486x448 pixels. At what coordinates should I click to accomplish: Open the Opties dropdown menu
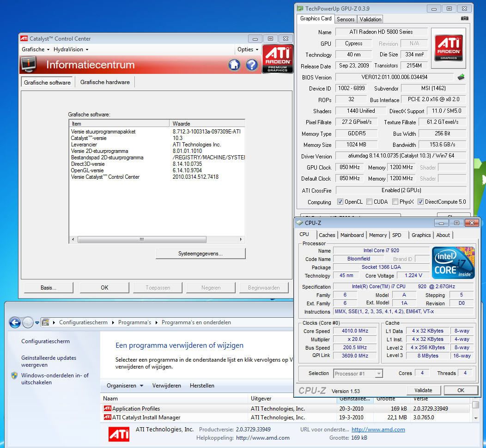pos(248,49)
